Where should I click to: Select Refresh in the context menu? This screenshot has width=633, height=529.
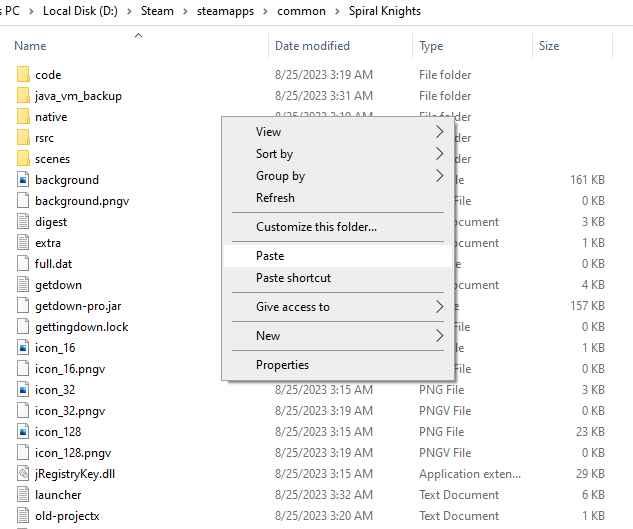point(275,198)
